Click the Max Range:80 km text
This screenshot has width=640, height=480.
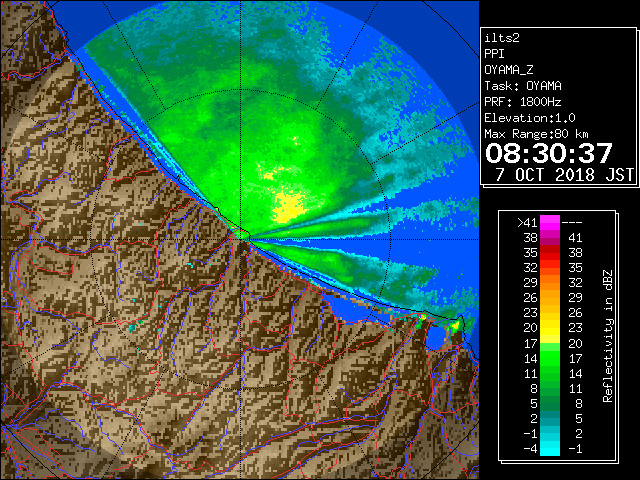[x=536, y=134]
